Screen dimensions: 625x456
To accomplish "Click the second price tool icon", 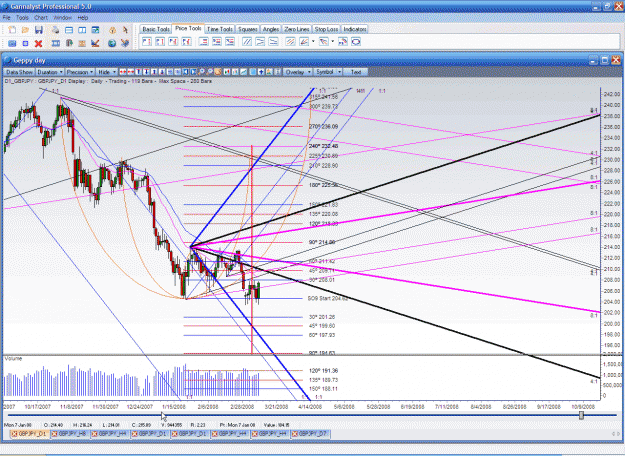I will [160, 41].
